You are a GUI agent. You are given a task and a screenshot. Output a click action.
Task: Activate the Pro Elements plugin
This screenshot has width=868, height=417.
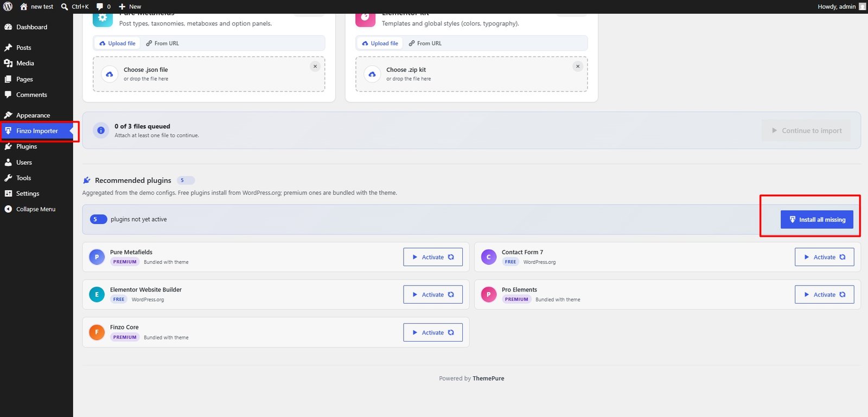(x=825, y=295)
